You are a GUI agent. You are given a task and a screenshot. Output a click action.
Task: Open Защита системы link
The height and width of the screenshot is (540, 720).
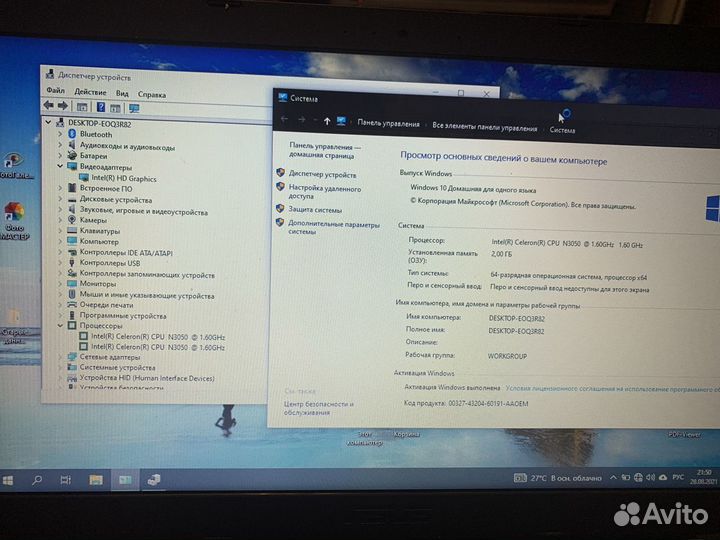click(315, 209)
